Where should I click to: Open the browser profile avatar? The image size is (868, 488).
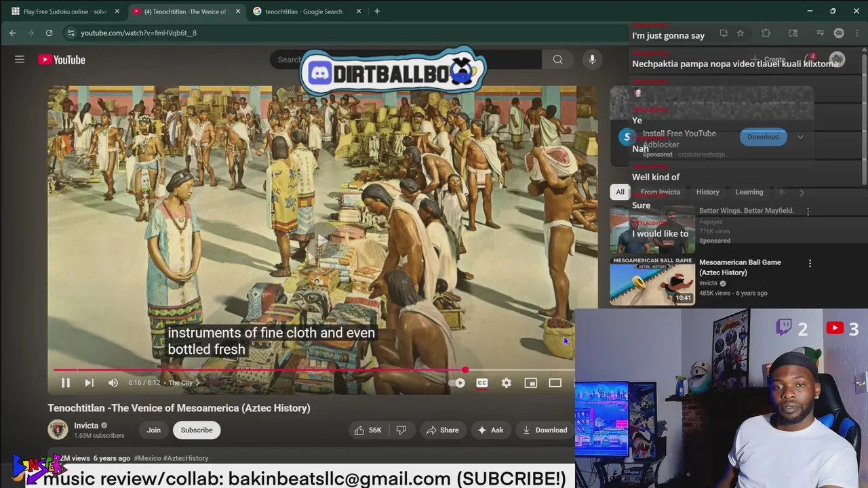tap(839, 33)
